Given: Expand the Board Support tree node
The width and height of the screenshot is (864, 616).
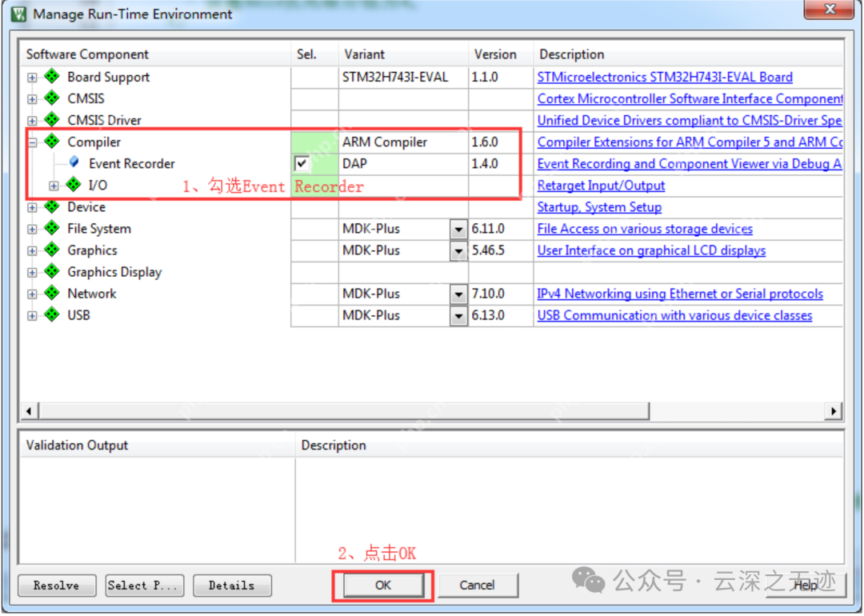Looking at the screenshot, I should (32, 78).
